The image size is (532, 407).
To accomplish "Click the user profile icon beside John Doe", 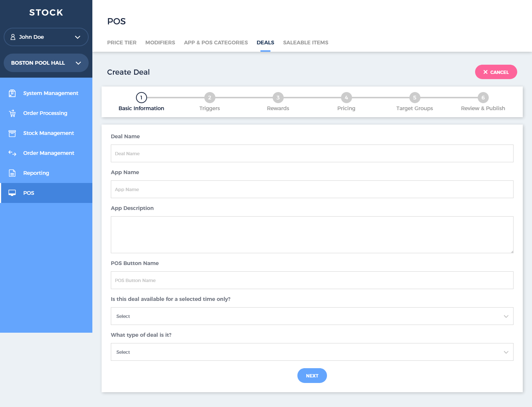I will [13, 37].
